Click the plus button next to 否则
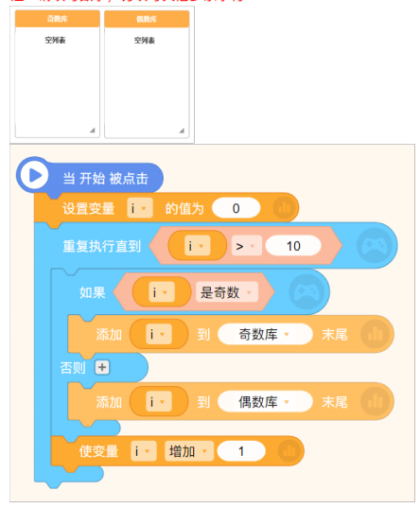This screenshot has height=508, width=420. (102, 367)
